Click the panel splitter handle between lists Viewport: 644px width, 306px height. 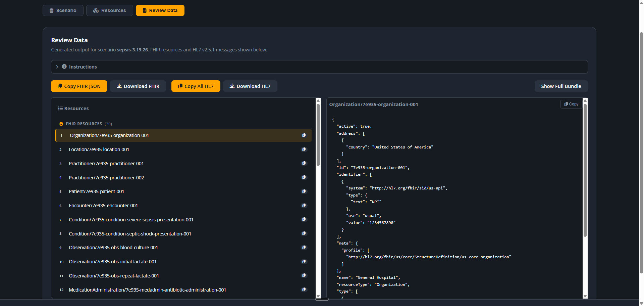pyautogui.click(x=322, y=299)
